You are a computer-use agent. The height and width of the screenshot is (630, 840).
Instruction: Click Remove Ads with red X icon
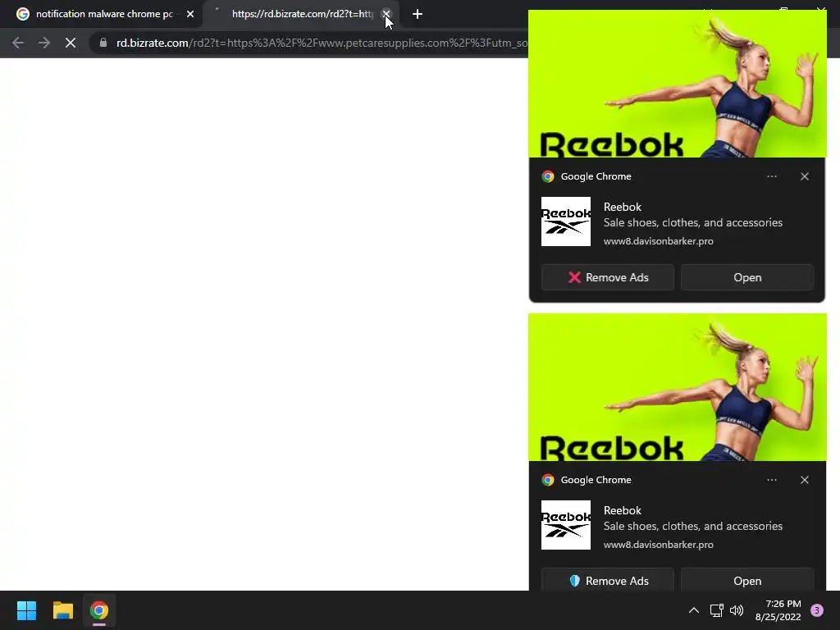(608, 277)
